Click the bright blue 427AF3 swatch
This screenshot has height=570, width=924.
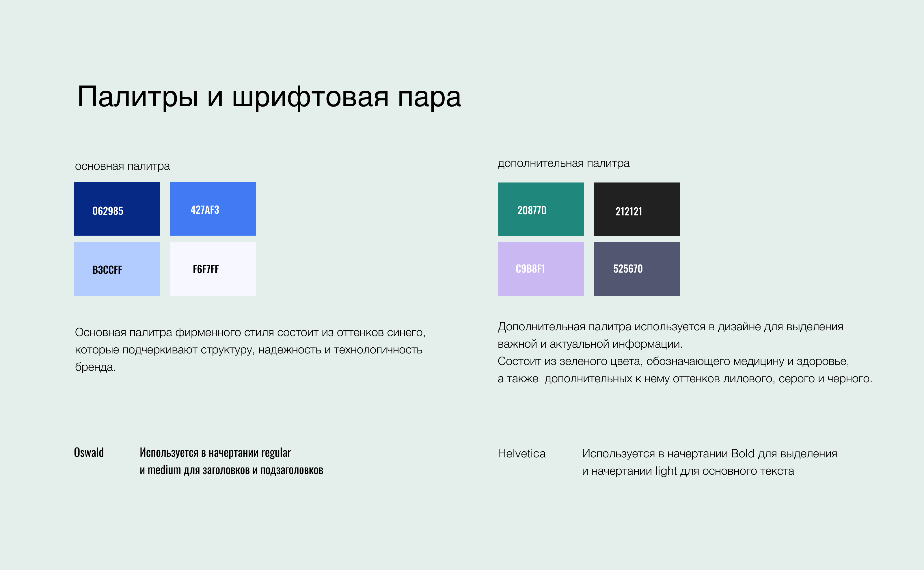pos(213,209)
